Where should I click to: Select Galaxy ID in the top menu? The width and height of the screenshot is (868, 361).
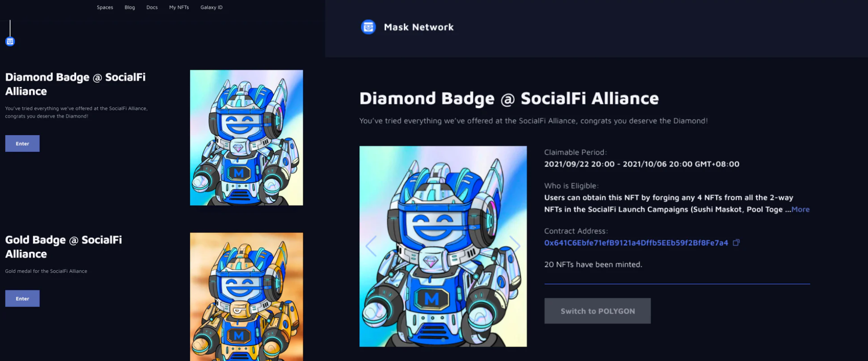[x=211, y=7]
